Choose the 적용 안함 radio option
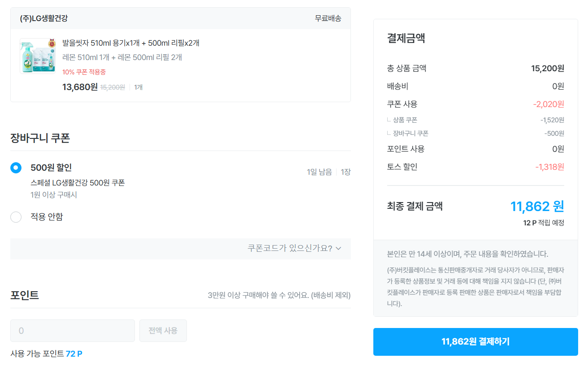The image size is (588, 371). [16, 217]
